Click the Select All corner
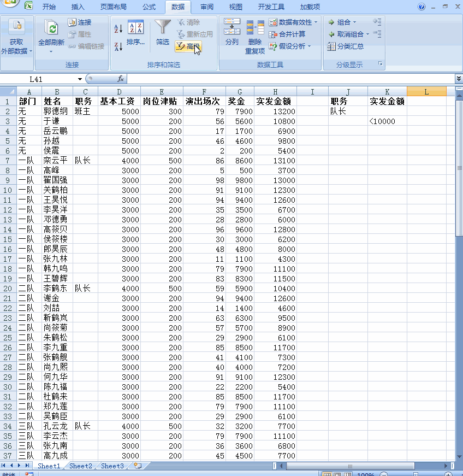The image size is (463, 476). pyautogui.click(x=9, y=91)
